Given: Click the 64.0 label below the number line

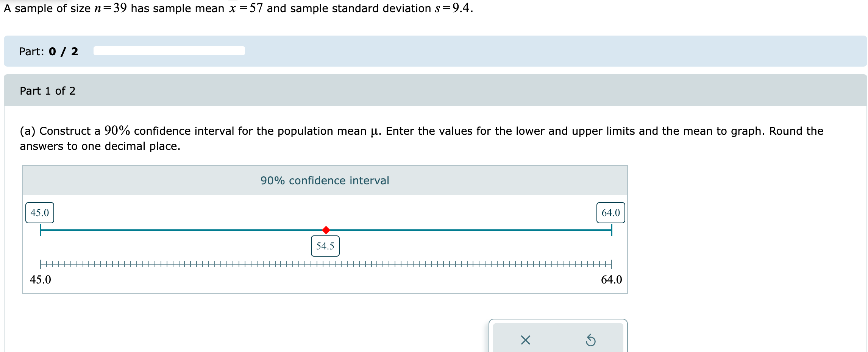Looking at the screenshot, I should [x=612, y=280].
